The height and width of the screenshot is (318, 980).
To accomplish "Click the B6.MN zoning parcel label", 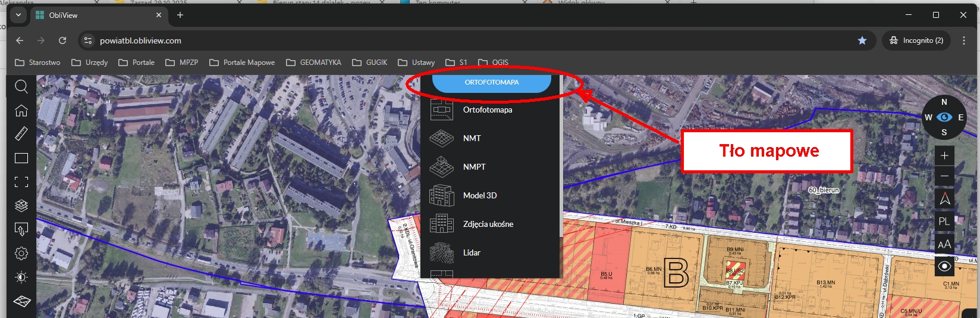I will pos(654,269).
